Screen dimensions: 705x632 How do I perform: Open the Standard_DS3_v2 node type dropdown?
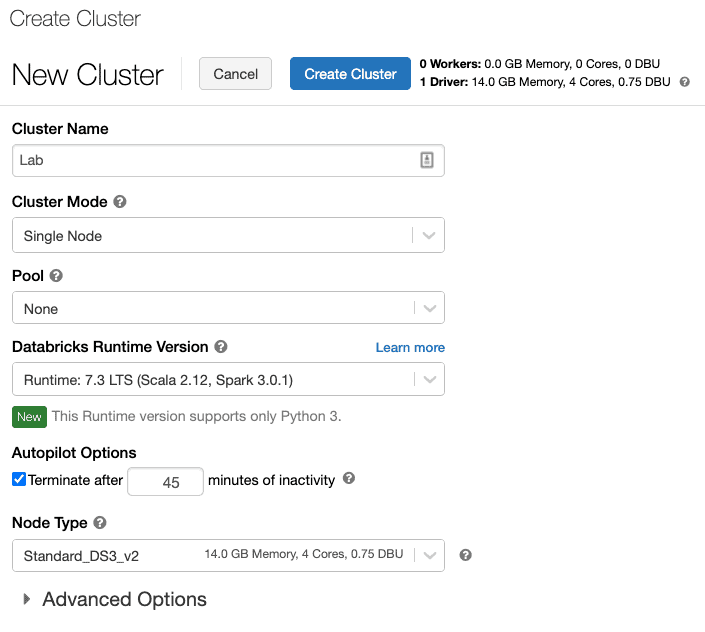click(228, 554)
